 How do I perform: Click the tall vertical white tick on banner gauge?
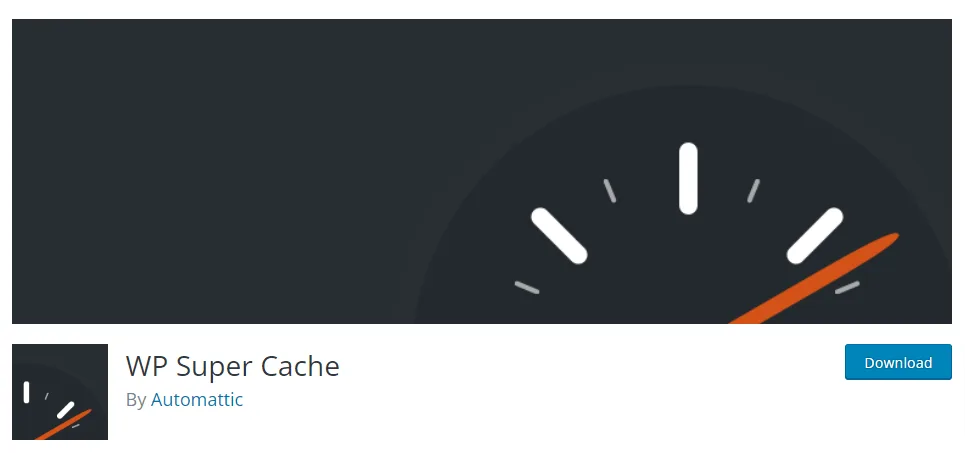tap(688, 179)
